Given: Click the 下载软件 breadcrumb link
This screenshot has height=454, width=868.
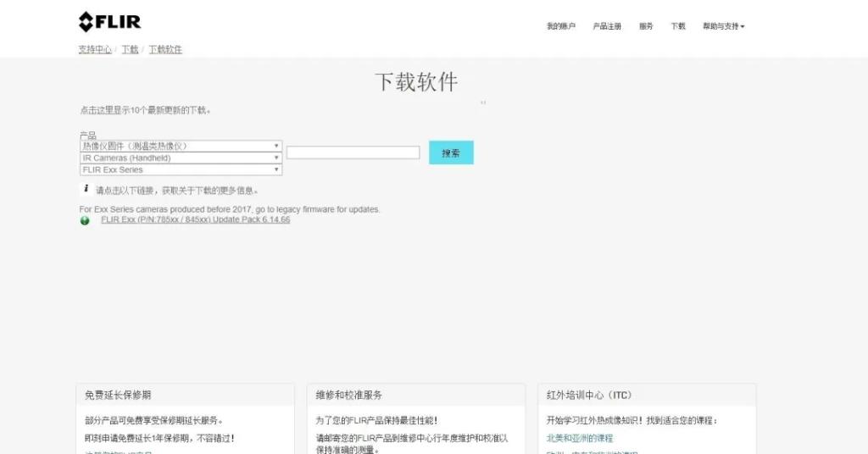Looking at the screenshot, I should point(165,49).
